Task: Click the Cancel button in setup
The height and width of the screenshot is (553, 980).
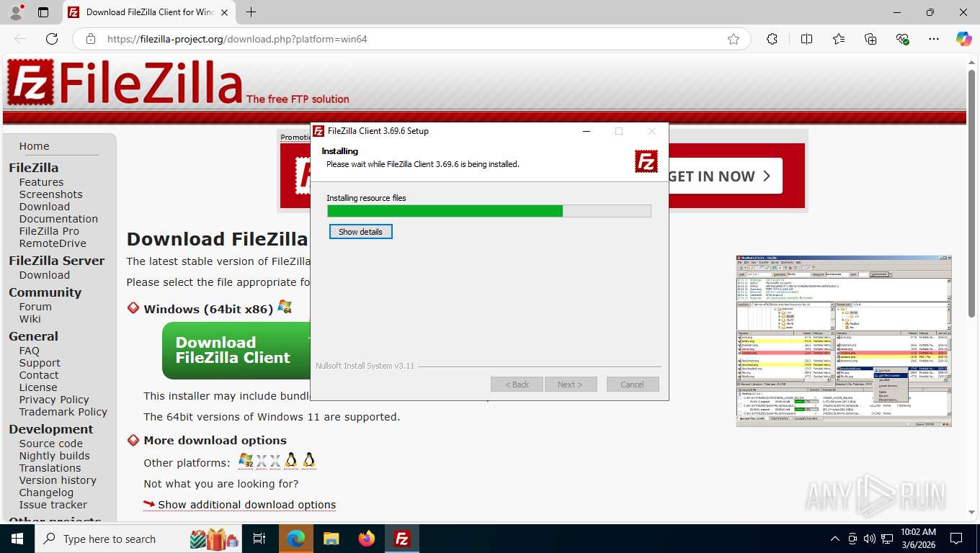Action: coord(632,385)
